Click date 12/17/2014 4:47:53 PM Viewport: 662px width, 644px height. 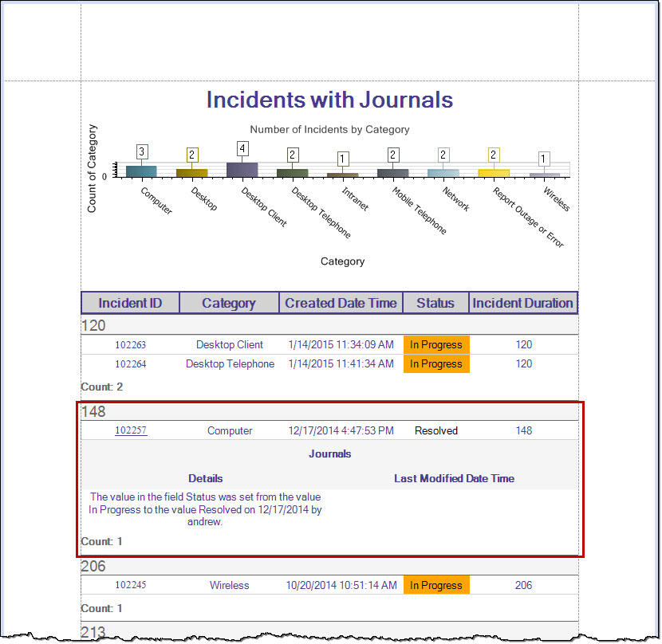pos(341,430)
